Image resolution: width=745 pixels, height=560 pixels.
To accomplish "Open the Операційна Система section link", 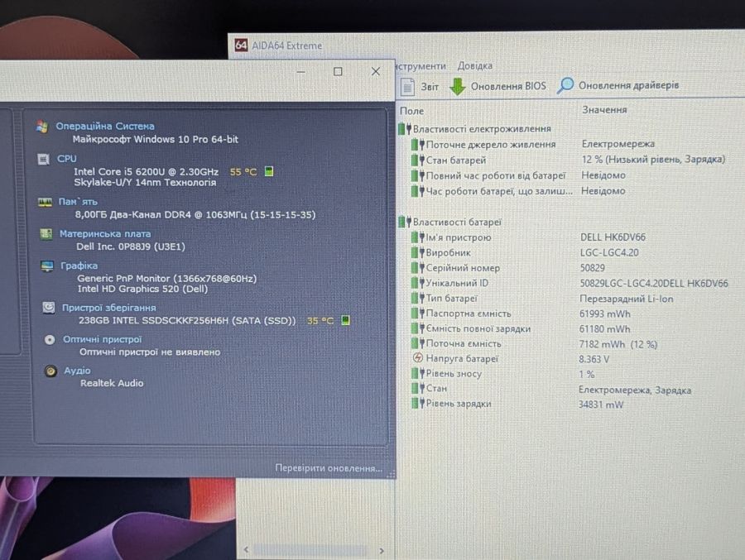I will coord(105,127).
